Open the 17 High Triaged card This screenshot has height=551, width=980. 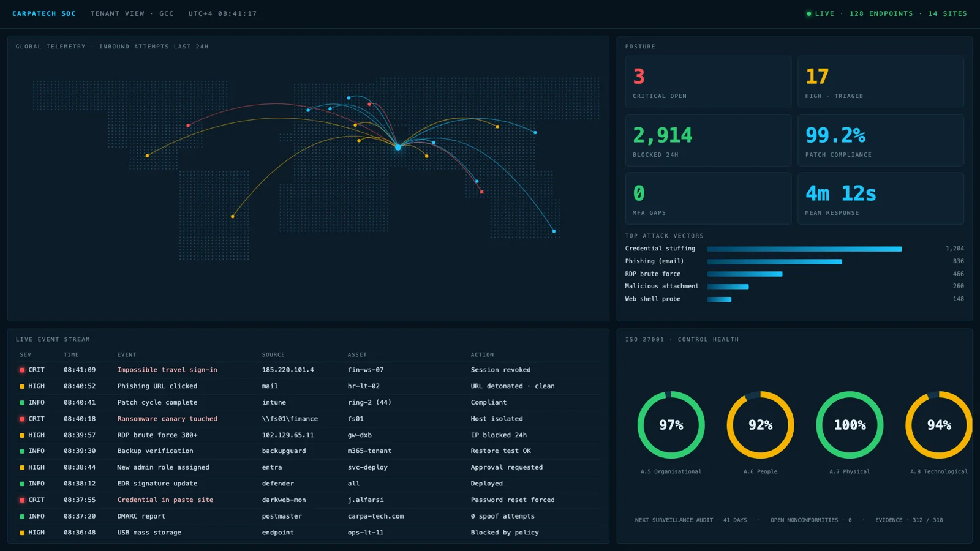point(881,82)
